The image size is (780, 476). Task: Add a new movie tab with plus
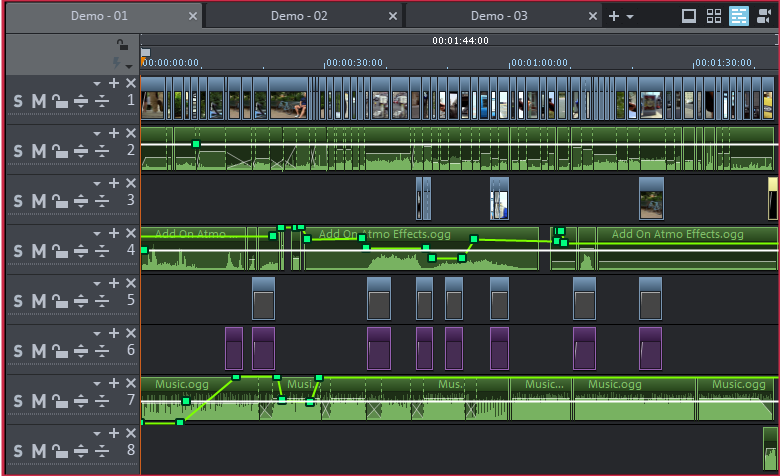click(614, 16)
